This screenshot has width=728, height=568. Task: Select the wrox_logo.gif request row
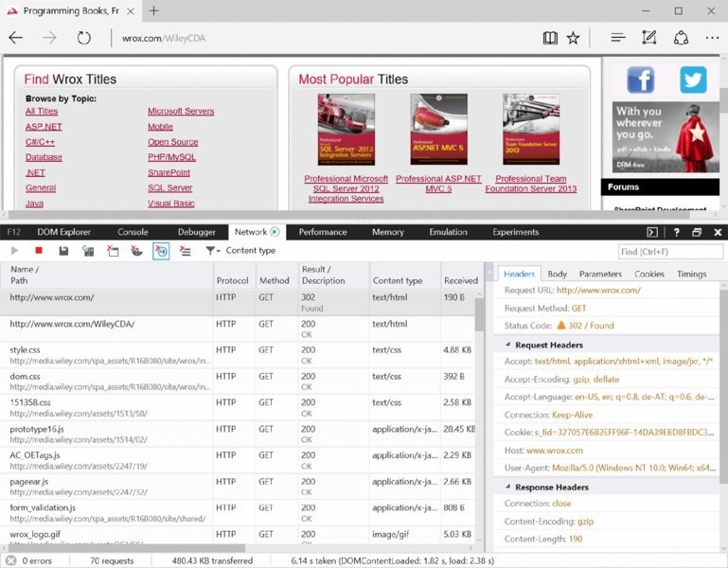pos(237,535)
